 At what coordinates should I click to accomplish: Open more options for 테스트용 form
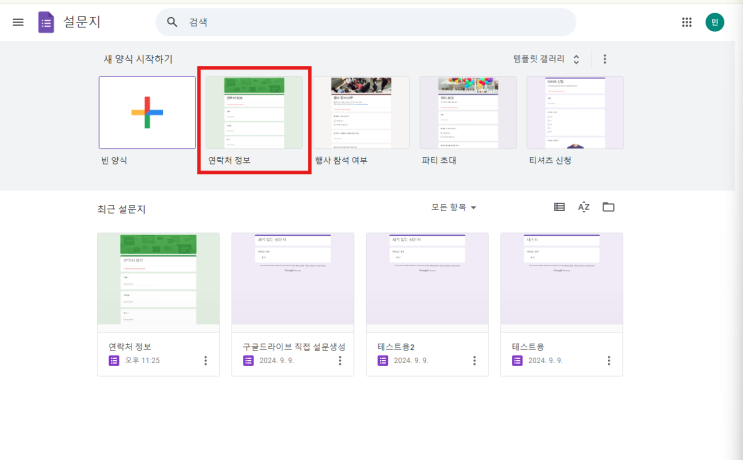tap(609, 361)
